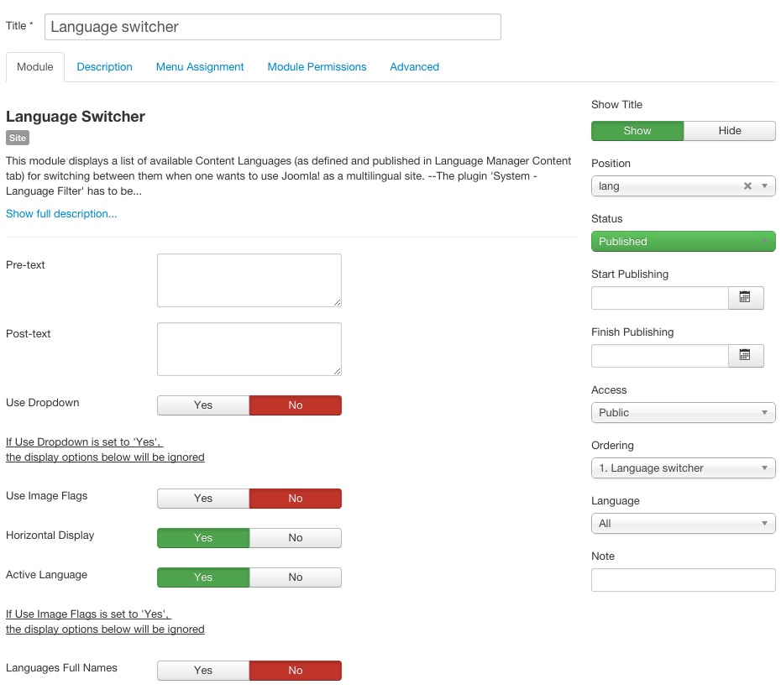The height and width of the screenshot is (700, 781).
Task: Focus the Note input field
Action: coord(683,580)
